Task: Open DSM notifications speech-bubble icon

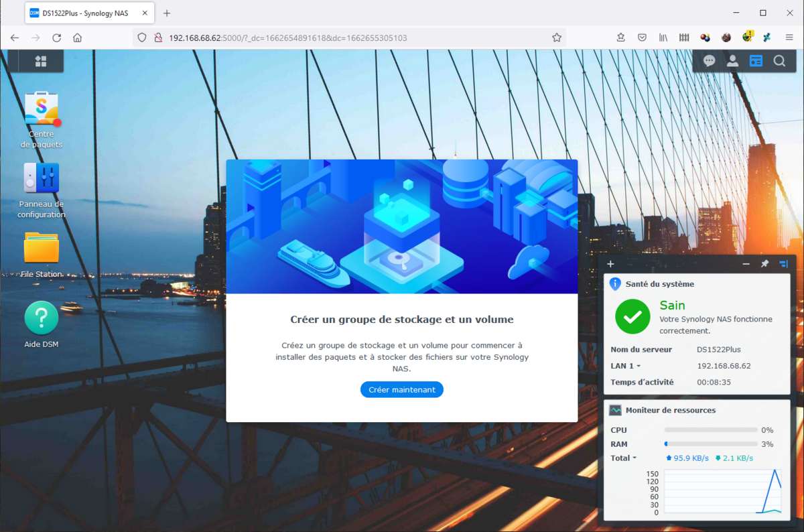Action: 710,61
